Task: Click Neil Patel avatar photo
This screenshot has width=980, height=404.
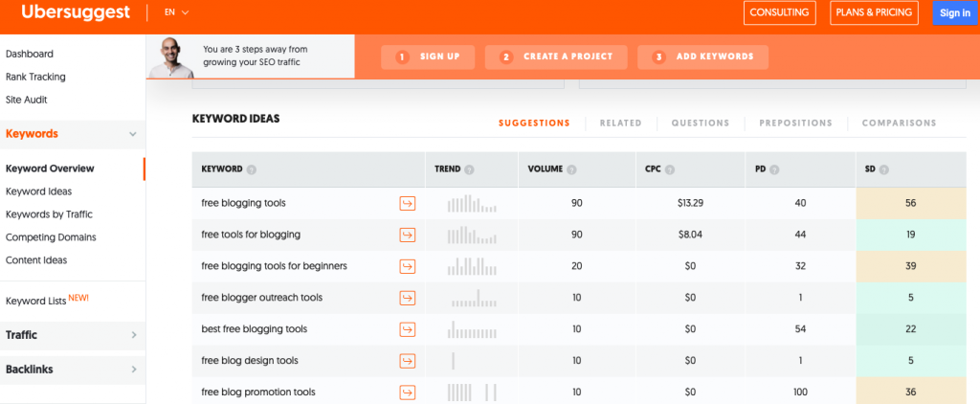Action: (170, 57)
